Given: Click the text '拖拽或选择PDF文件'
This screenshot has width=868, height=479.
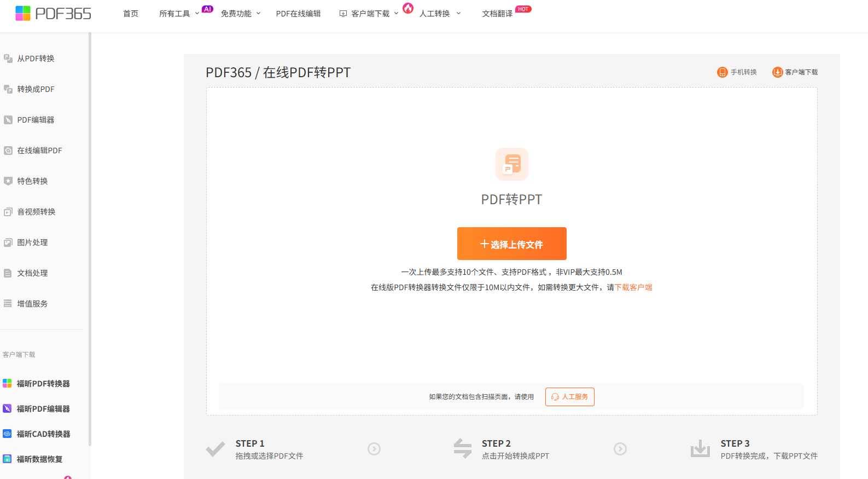Looking at the screenshot, I should (270, 456).
